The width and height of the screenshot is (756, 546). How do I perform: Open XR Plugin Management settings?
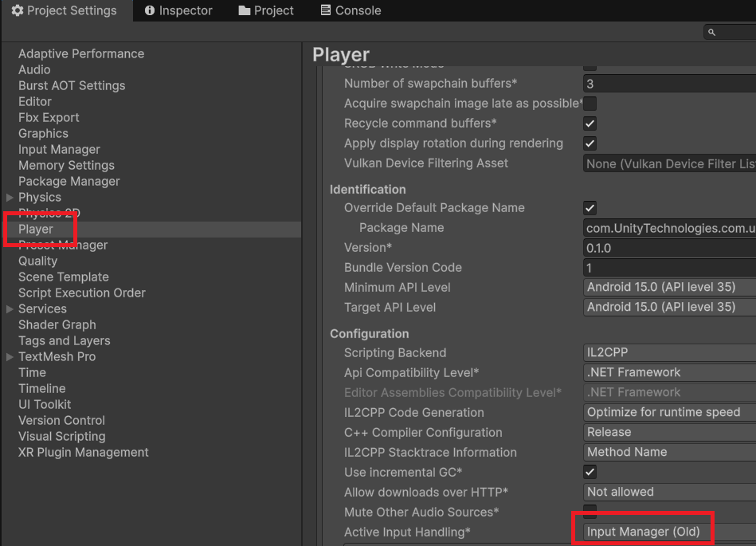[x=83, y=452]
